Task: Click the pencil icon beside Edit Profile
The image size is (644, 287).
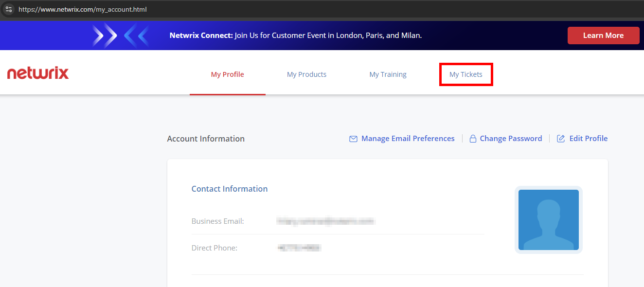Action: point(561,139)
